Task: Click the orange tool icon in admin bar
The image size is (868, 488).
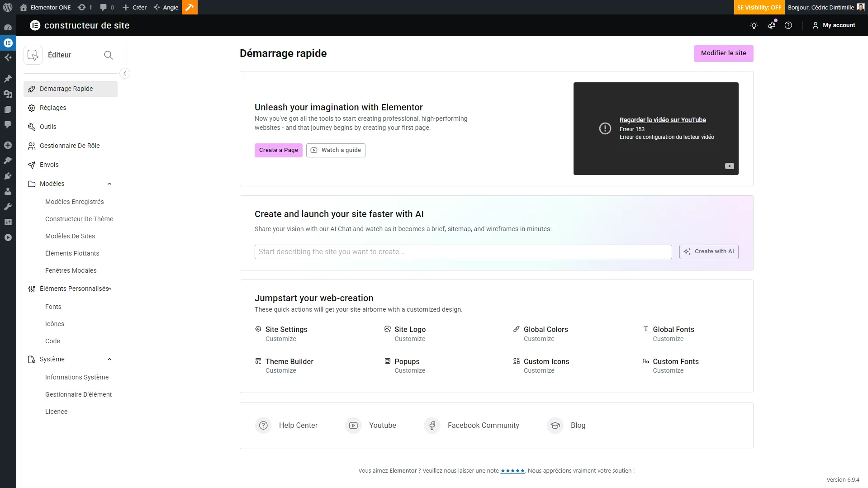Action: coord(190,7)
